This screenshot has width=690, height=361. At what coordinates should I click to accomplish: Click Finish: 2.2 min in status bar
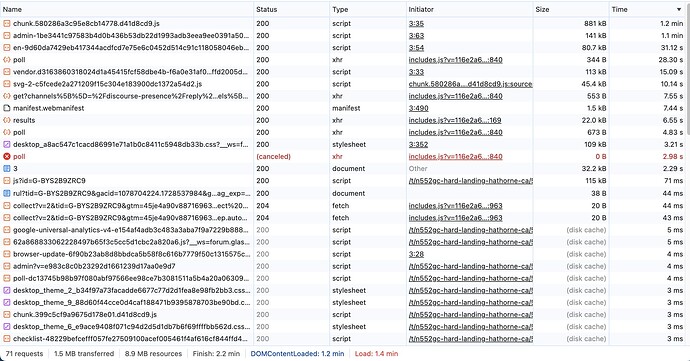tap(216, 354)
